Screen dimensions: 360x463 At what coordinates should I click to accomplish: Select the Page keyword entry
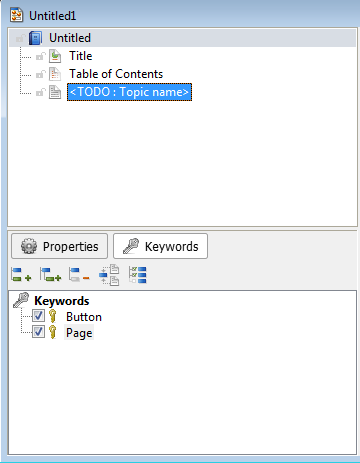[x=79, y=333]
